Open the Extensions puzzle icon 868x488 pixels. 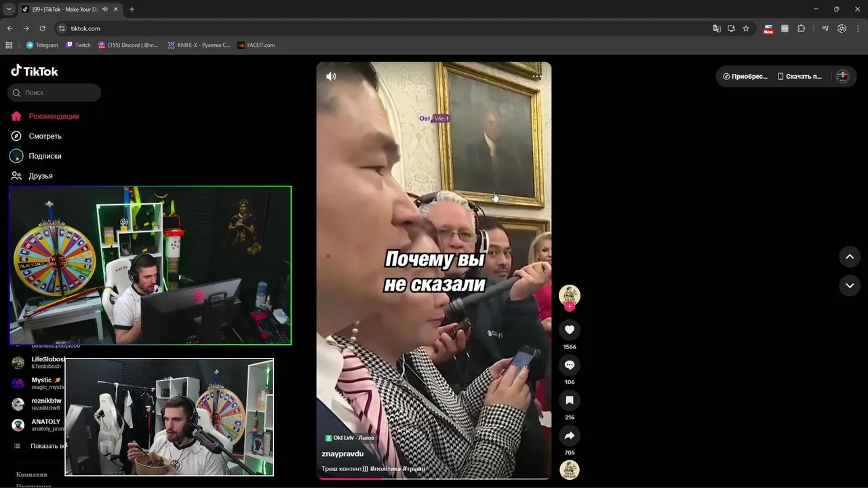801,28
